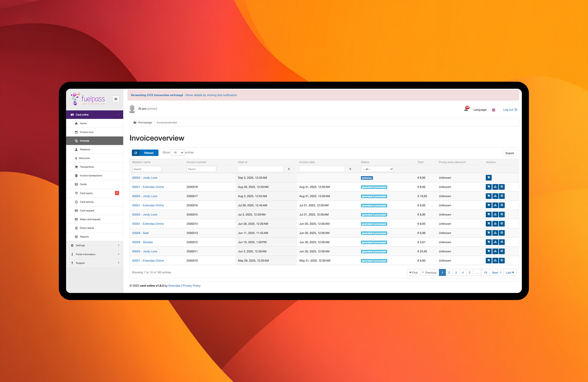Open the Status filter dropdown
Image resolution: width=588 pixels, height=382 pixels.
click(377, 169)
